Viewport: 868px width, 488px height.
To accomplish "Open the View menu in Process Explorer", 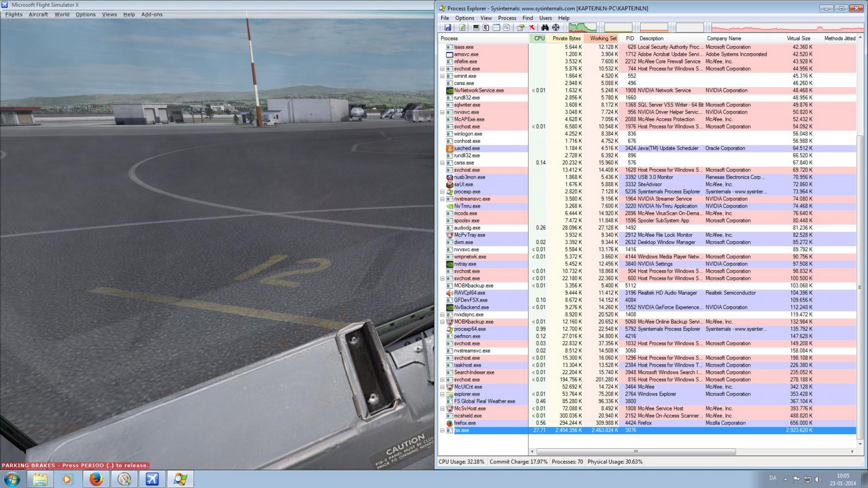I will pos(486,18).
